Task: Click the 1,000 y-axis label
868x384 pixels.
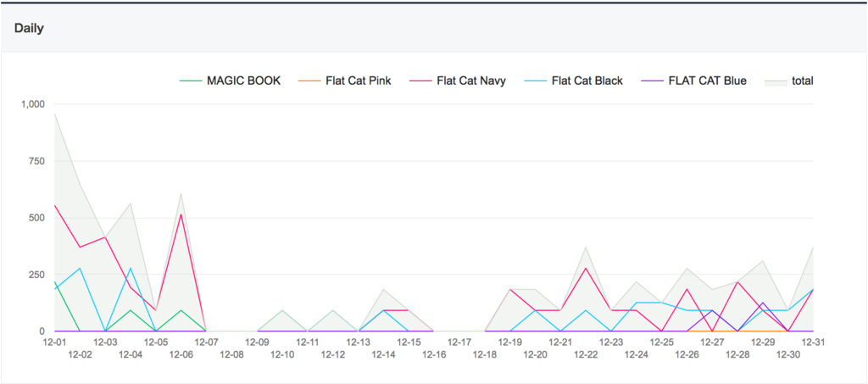Action: coord(31,104)
